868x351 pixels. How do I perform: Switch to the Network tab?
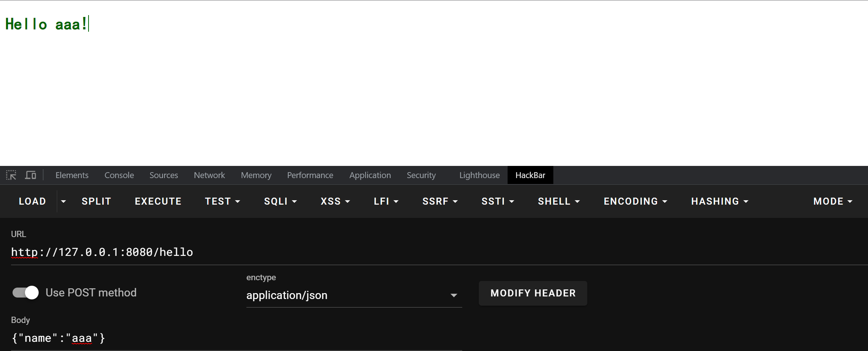(209, 175)
